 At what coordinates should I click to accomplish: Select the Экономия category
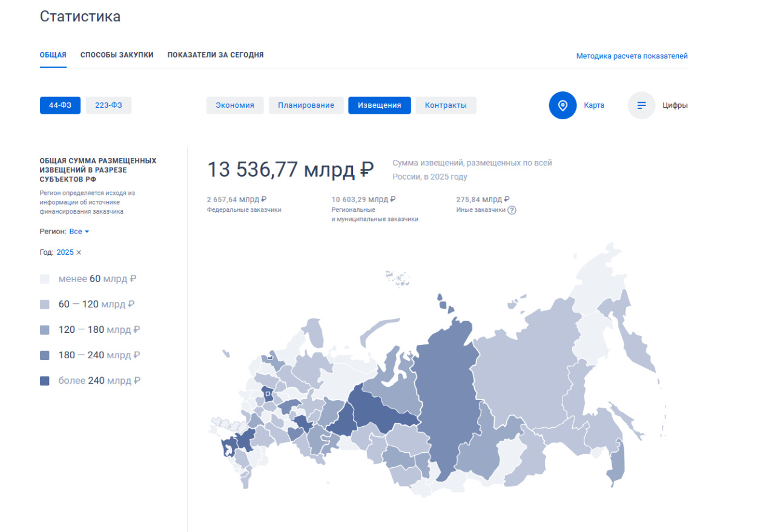pyautogui.click(x=235, y=105)
